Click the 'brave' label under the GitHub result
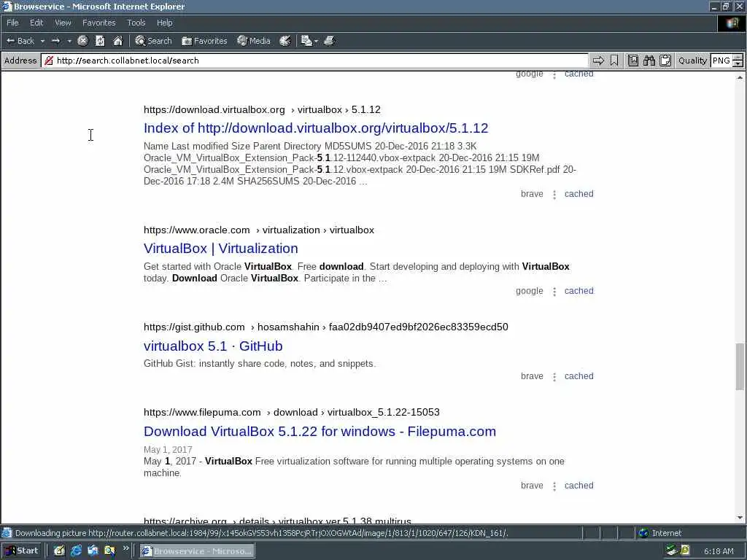Image resolution: width=747 pixels, height=560 pixels. pyautogui.click(x=532, y=376)
